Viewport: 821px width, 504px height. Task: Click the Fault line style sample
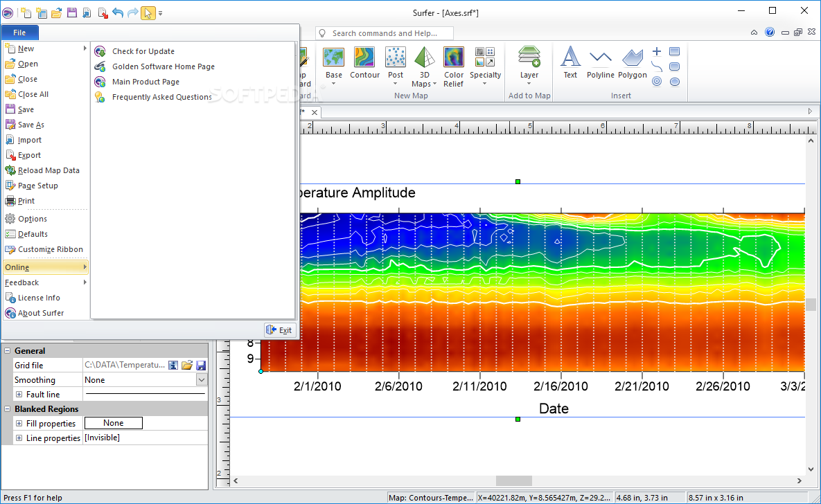pos(145,393)
